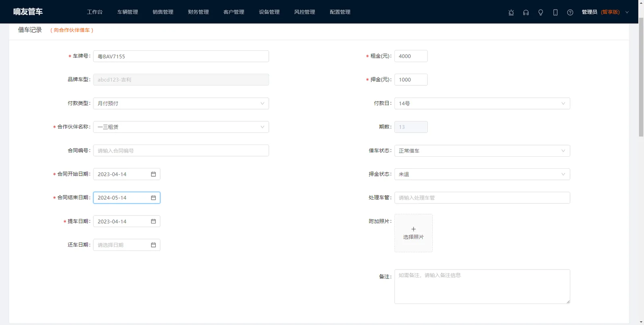Click the notification bell icon
The width and height of the screenshot is (644, 325).
pos(511,12)
